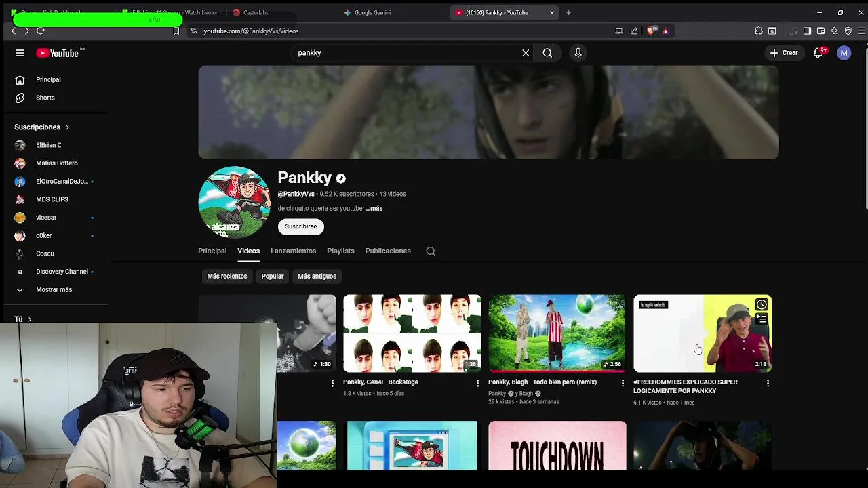Clear the search box text

click(526, 53)
